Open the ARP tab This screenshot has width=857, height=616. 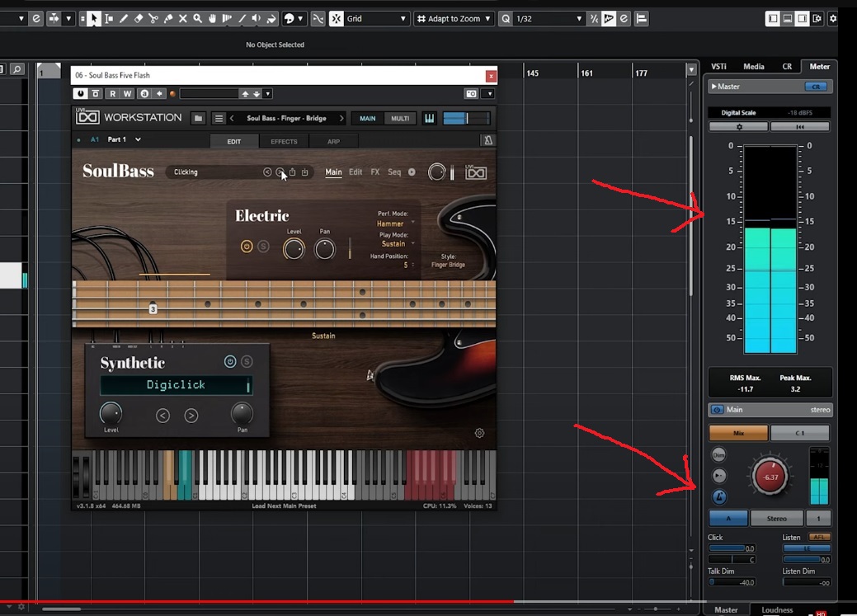tap(333, 142)
